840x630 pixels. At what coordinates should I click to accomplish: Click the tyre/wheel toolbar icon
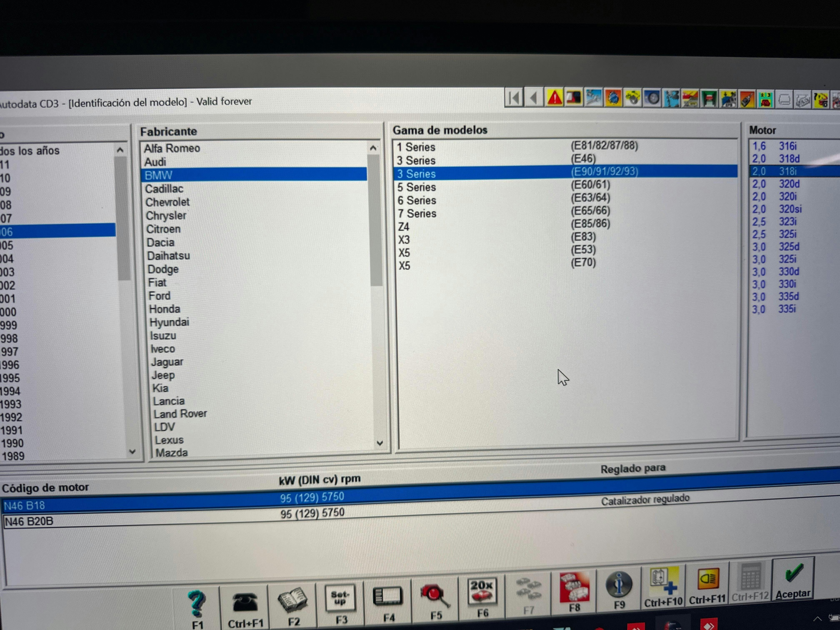pyautogui.click(x=652, y=99)
